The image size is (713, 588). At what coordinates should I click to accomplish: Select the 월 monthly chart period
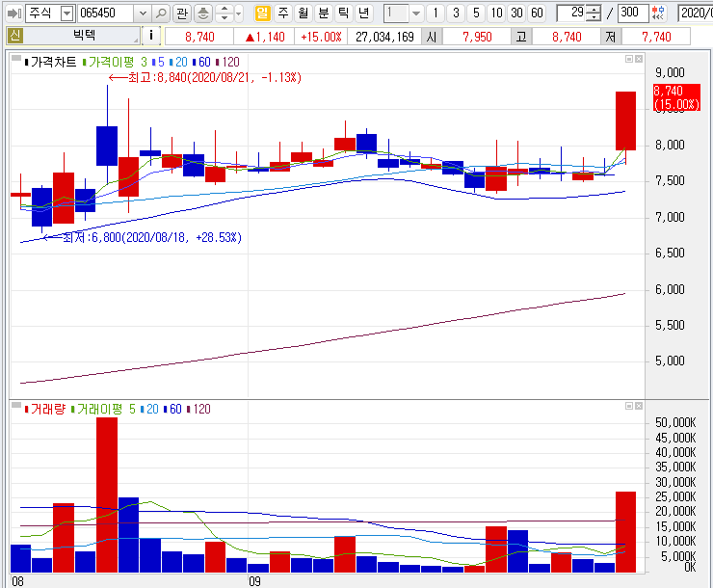tap(303, 13)
